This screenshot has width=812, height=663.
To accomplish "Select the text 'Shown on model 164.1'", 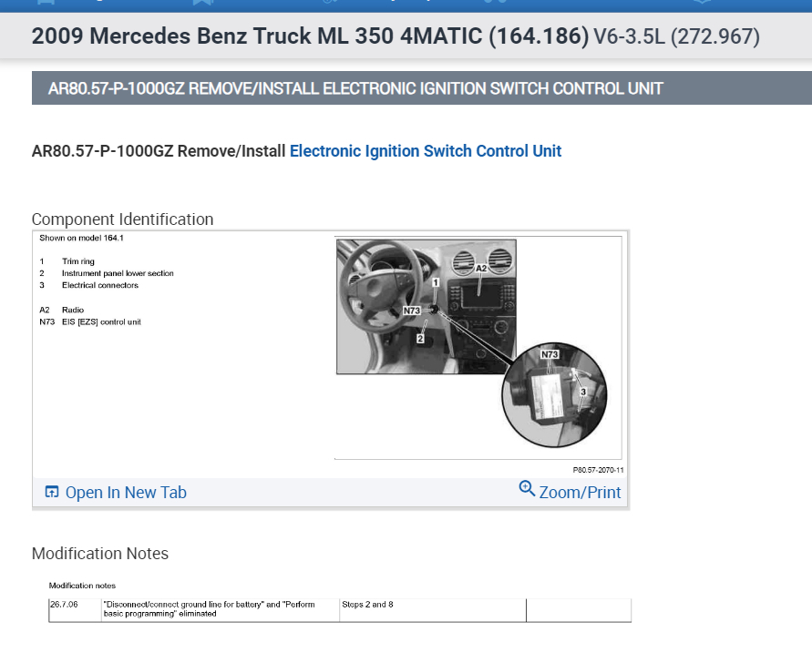I will click(x=81, y=238).
